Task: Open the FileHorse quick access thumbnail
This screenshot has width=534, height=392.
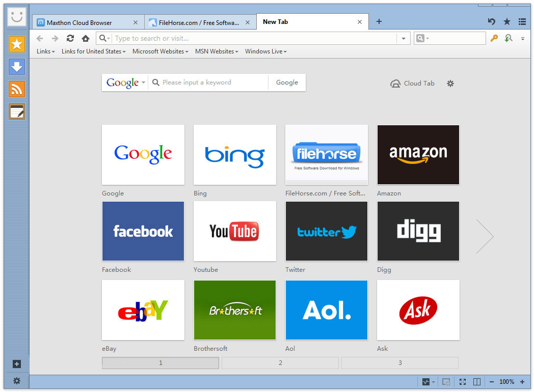Action: pos(327,155)
